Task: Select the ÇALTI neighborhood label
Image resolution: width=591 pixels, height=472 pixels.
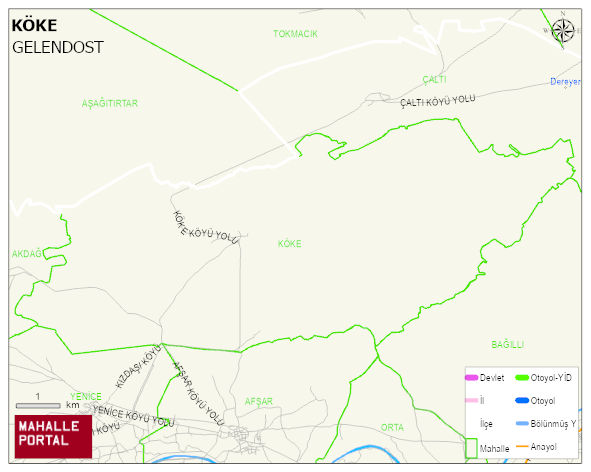Action: (x=435, y=80)
